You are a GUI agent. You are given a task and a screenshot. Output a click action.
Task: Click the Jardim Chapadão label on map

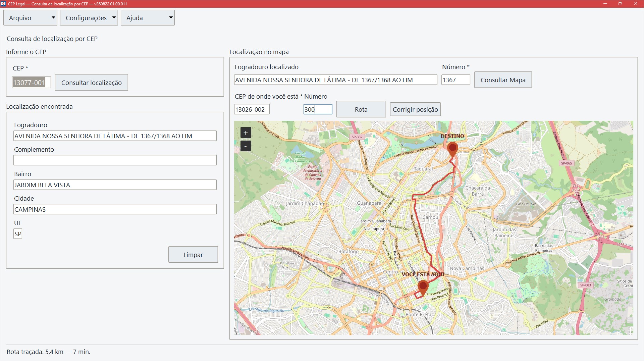pyautogui.click(x=305, y=203)
